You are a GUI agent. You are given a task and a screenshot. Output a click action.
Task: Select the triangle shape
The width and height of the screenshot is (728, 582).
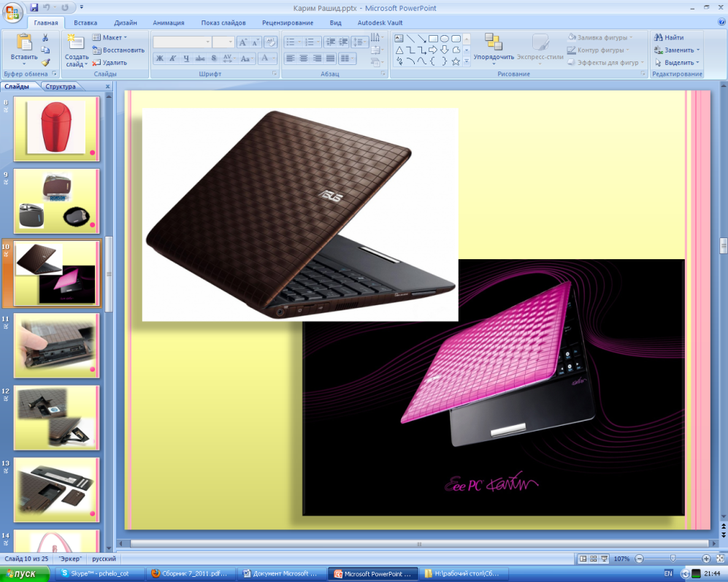399,50
